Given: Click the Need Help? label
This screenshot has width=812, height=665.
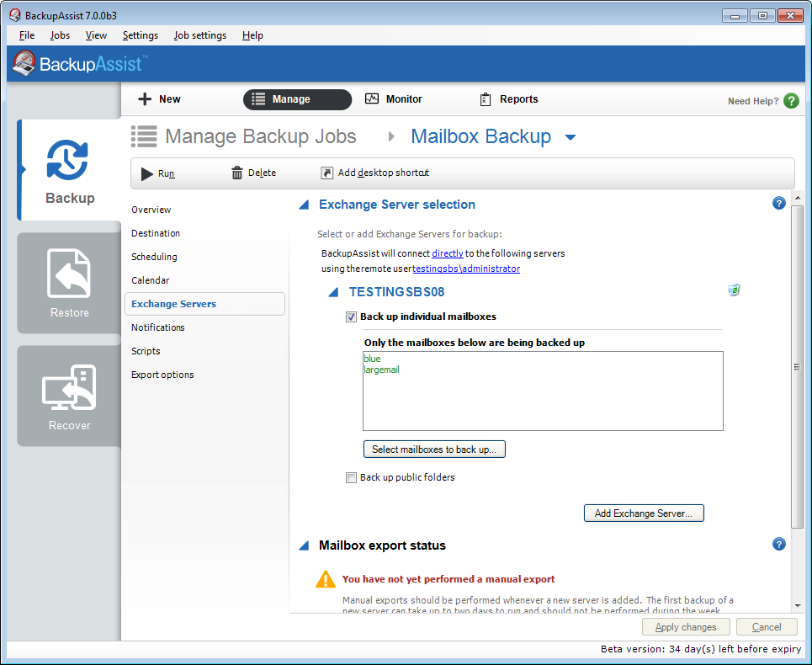Looking at the screenshot, I should [x=753, y=101].
